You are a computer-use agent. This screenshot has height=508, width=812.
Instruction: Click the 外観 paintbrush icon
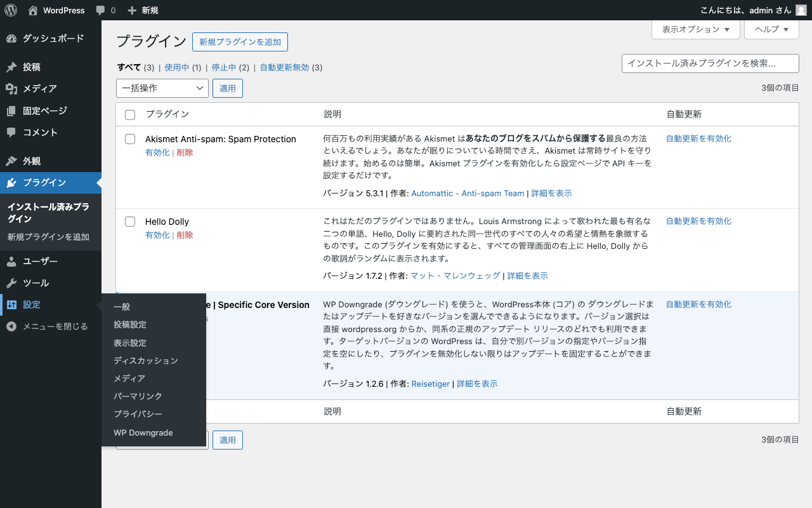point(11,161)
